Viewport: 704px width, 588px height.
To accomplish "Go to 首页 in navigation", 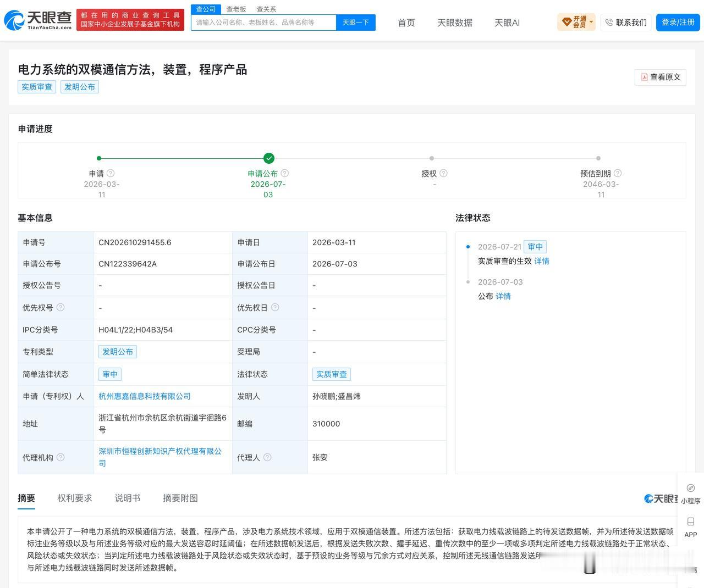I will 406,23.
